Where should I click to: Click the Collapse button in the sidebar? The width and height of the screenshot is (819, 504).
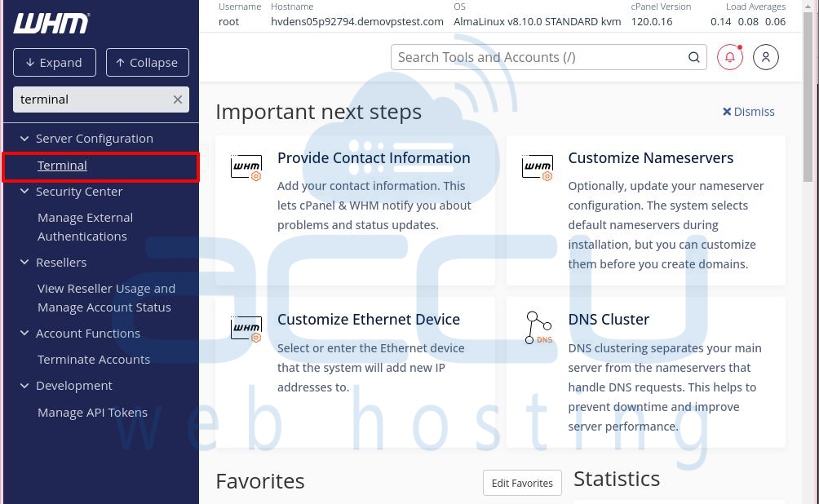(x=148, y=63)
